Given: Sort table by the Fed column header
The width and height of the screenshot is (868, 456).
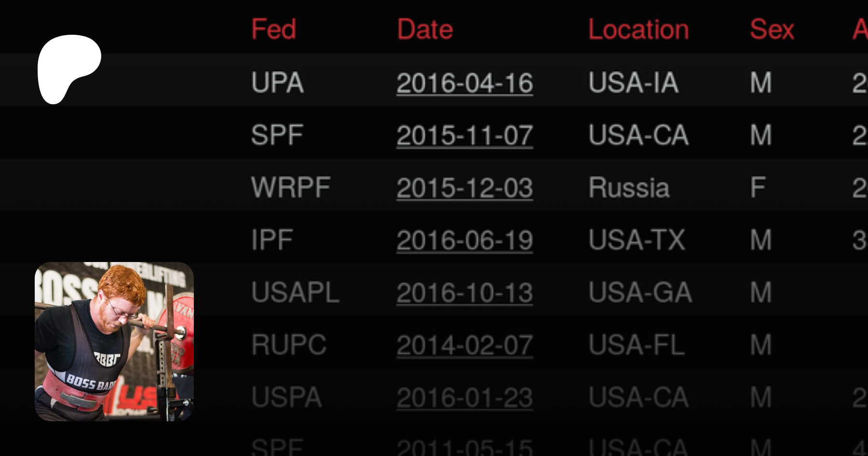Looking at the screenshot, I should pos(273,29).
